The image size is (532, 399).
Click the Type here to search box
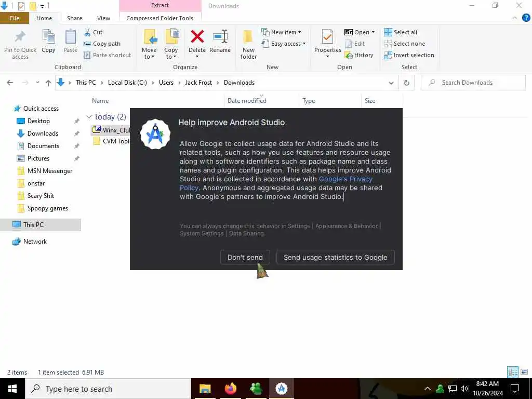[108, 389]
